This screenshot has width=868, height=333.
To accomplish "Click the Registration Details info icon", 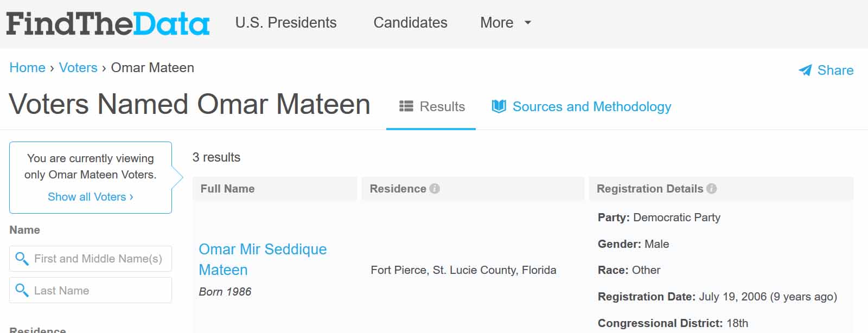I will point(711,189).
